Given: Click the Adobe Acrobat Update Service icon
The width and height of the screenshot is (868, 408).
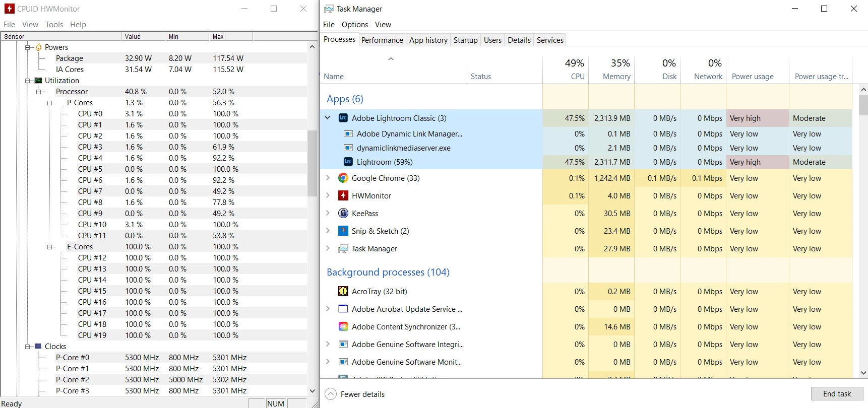Looking at the screenshot, I should coord(343,309).
